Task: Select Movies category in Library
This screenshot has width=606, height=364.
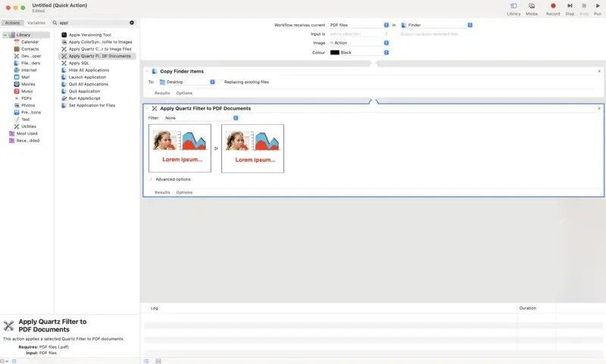Action: click(x=28, y=84)
